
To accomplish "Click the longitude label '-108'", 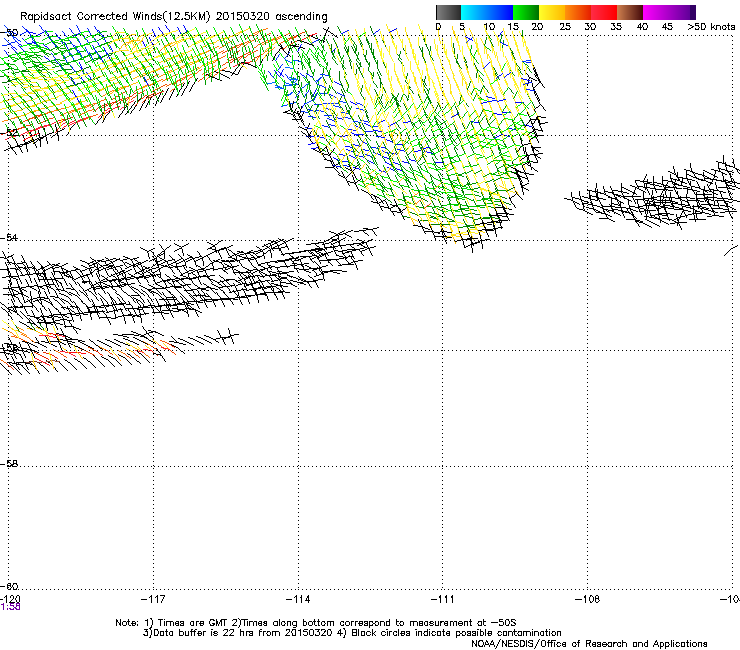I will point(588,599).
